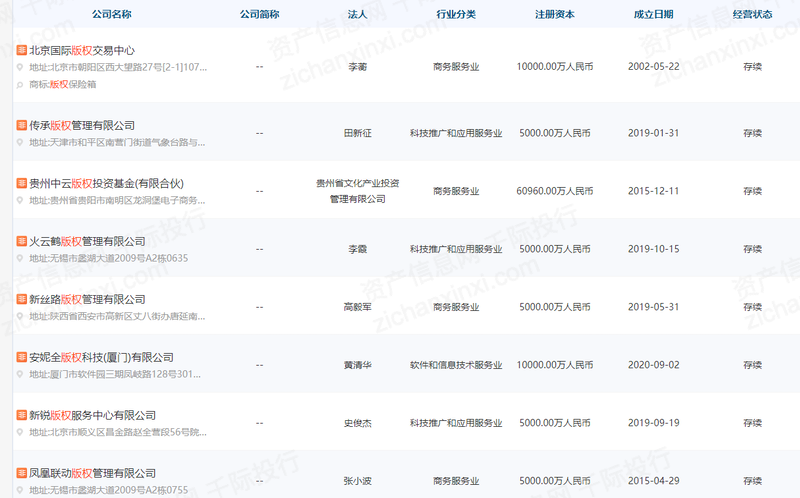Click legal representative 张小波
Viewport: 800px width, 498px height.
click(x=358, y=481)
